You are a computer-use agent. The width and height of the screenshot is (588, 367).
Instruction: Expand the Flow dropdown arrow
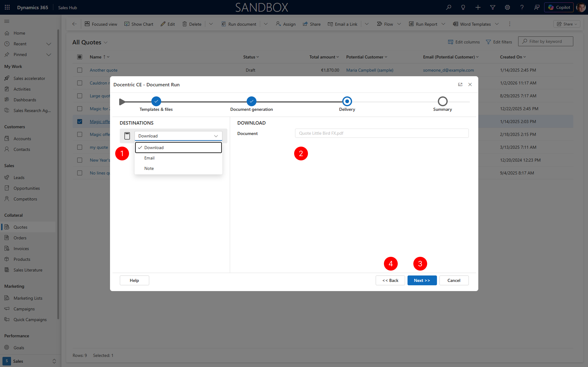click(399, 24)
